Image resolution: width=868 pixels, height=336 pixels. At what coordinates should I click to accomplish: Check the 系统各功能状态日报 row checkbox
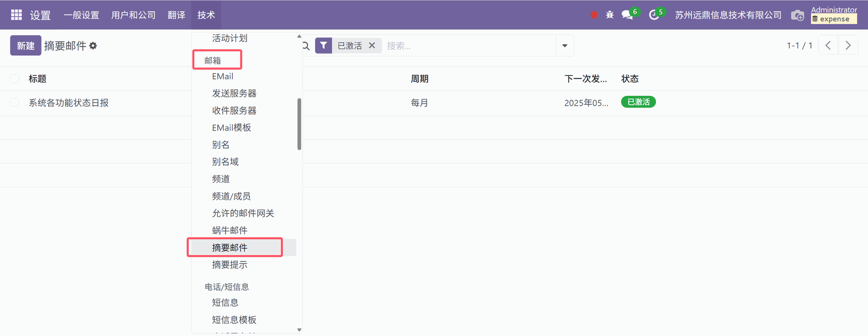[14, 103]
